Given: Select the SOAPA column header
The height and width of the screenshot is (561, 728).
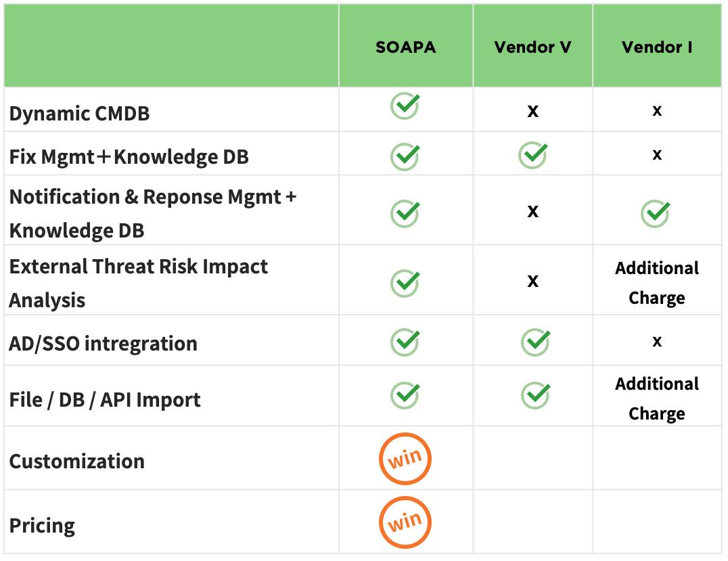Looking at the screenshot, I should pos(406,47).
